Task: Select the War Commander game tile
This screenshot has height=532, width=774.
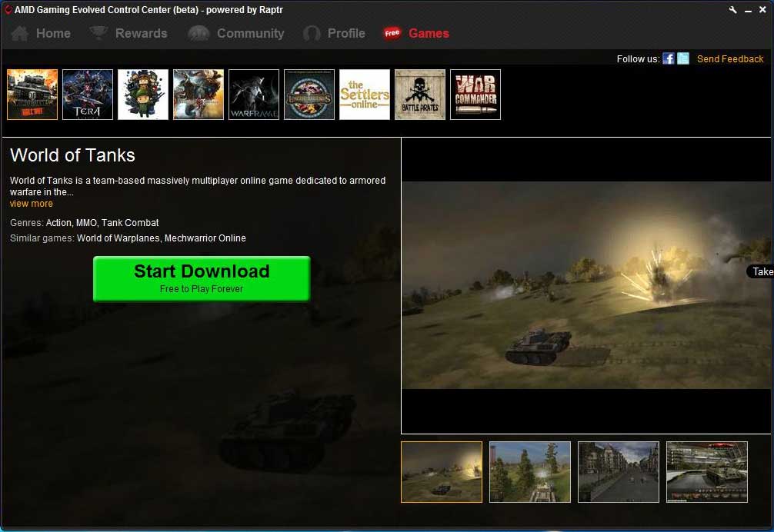Action: 475,94
